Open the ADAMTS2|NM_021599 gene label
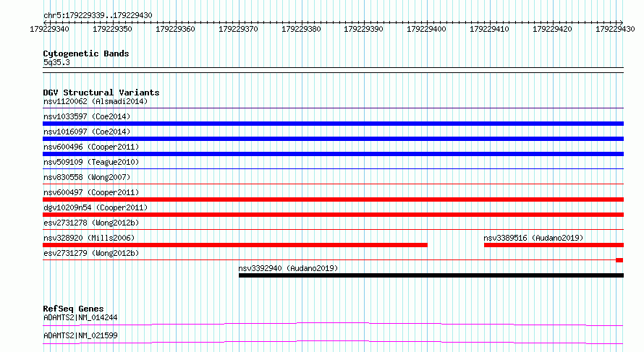Image resolution: width=644 pixels, height=352 pixels. pyautogui.click(x=80, y=335)
